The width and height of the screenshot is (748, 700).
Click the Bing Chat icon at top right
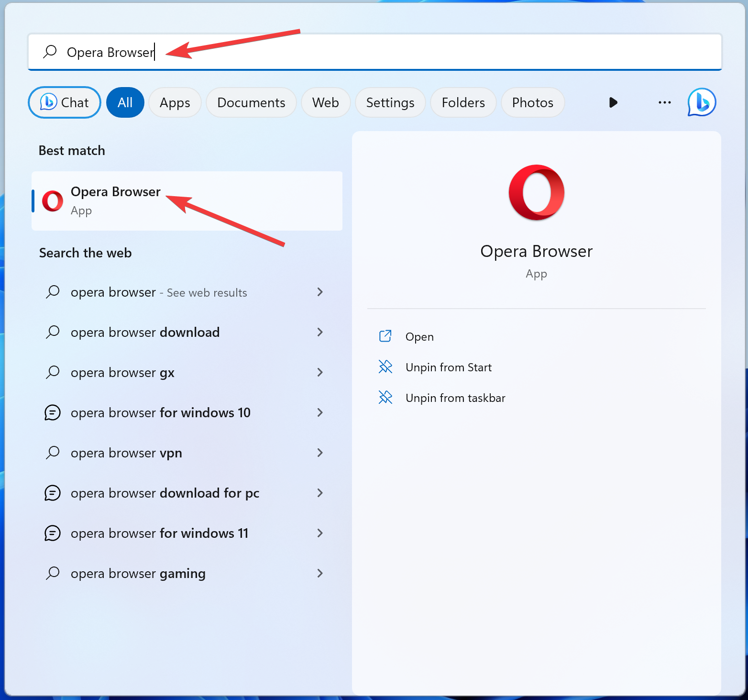[x=701, y=102]
